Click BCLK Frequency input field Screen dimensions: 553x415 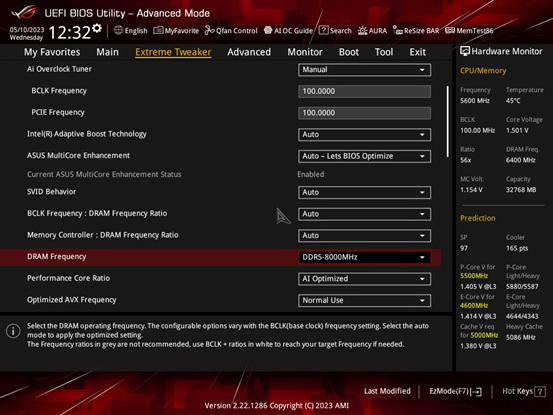pos(364,91)
